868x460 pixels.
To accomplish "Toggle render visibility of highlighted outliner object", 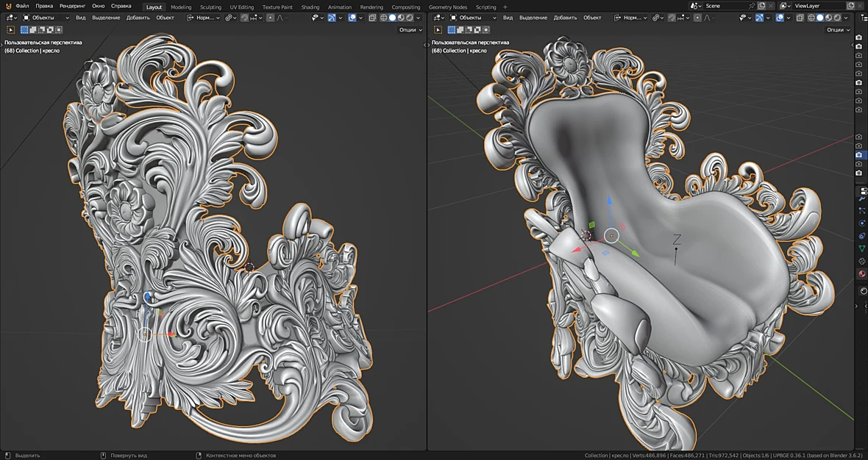I will pyautogui.click(x=858, y=155).
